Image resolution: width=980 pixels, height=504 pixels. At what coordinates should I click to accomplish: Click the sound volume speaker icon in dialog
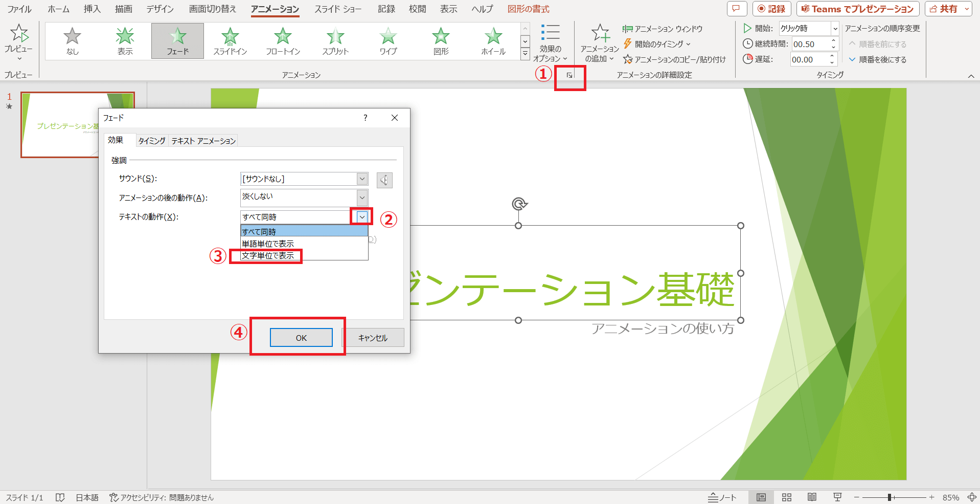click(x=384, y=180)
